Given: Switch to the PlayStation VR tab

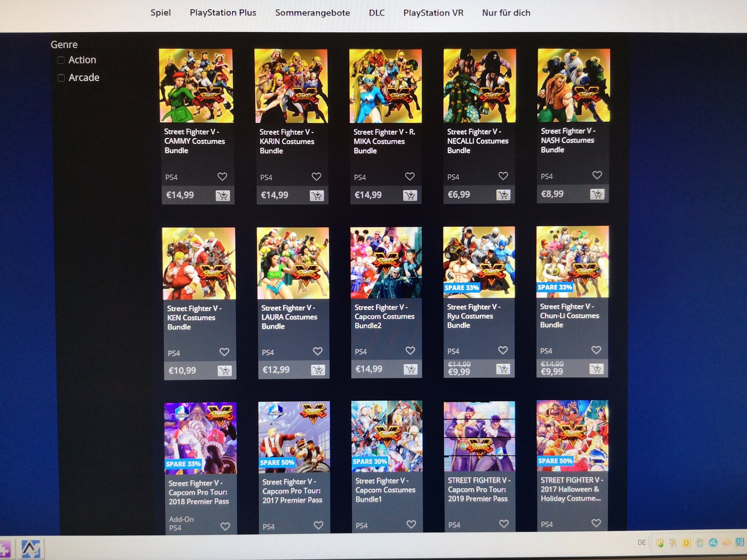Looking at the screenshot, I should pyautogui.click(x=433, y=13).
